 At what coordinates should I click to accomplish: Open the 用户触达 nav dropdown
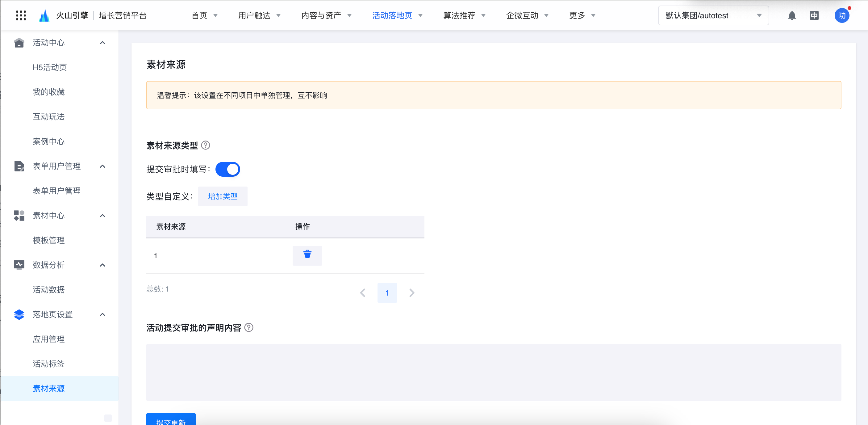tap(259, 15)
